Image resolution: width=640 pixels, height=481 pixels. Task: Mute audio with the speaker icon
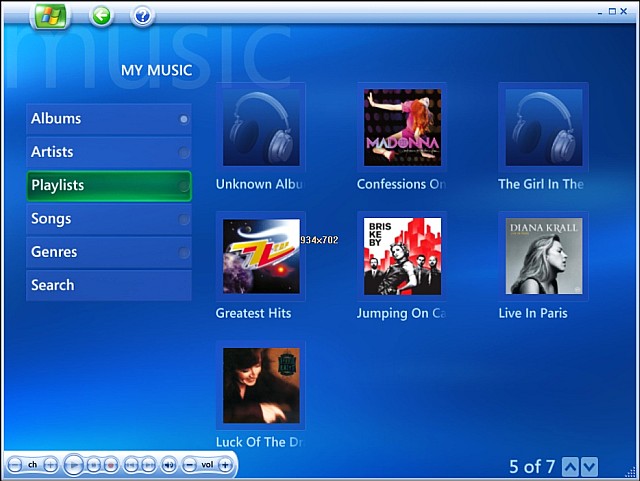click(169, 465)
